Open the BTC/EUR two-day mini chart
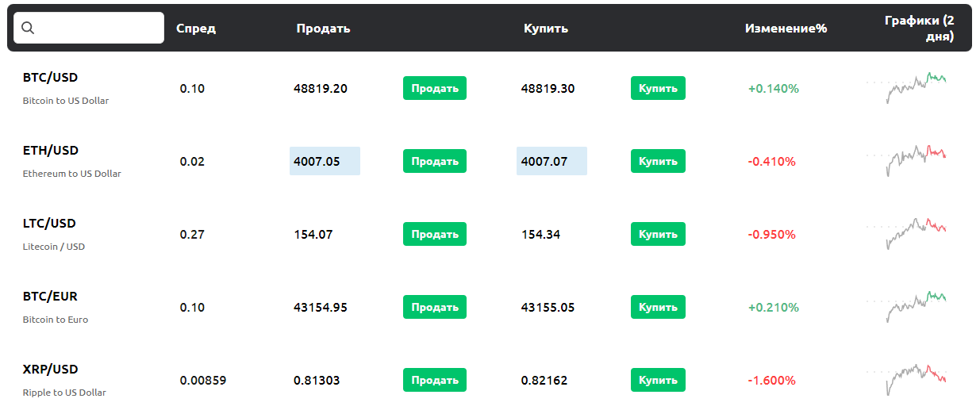Screen dimensions: 980x410 pyautogui.click(x=906, y=306)
